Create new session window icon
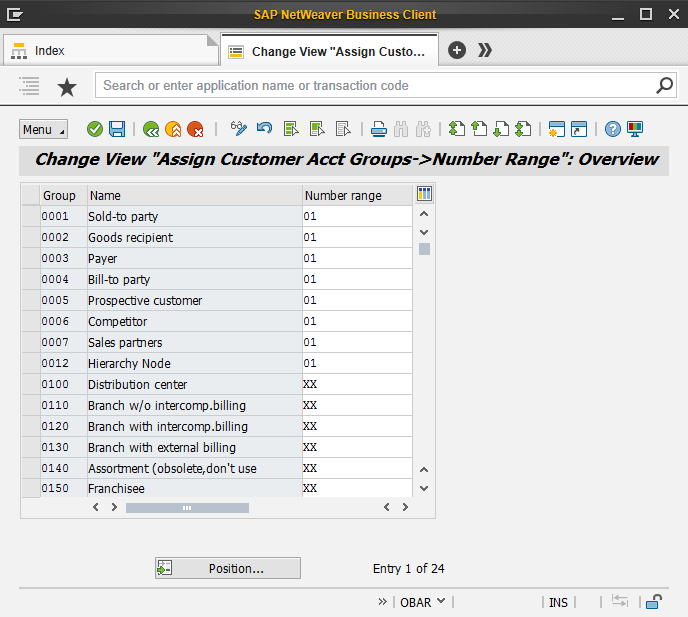Screen dimensions: 688x617 pyautogui.click(x=556, y=129)
